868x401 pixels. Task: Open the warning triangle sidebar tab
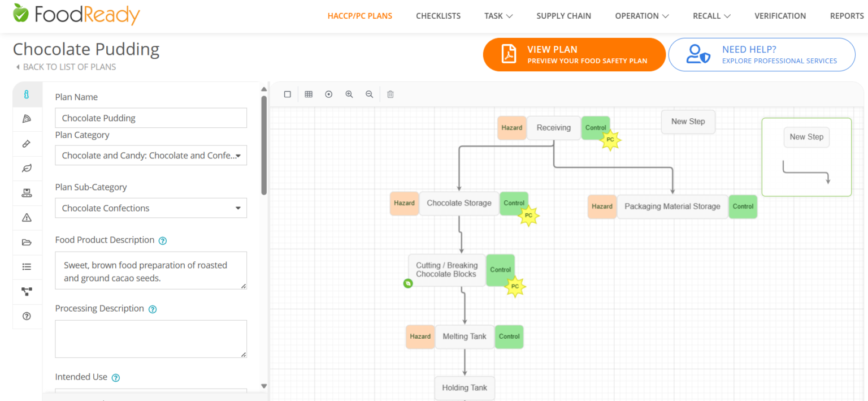tap(27, 218)
